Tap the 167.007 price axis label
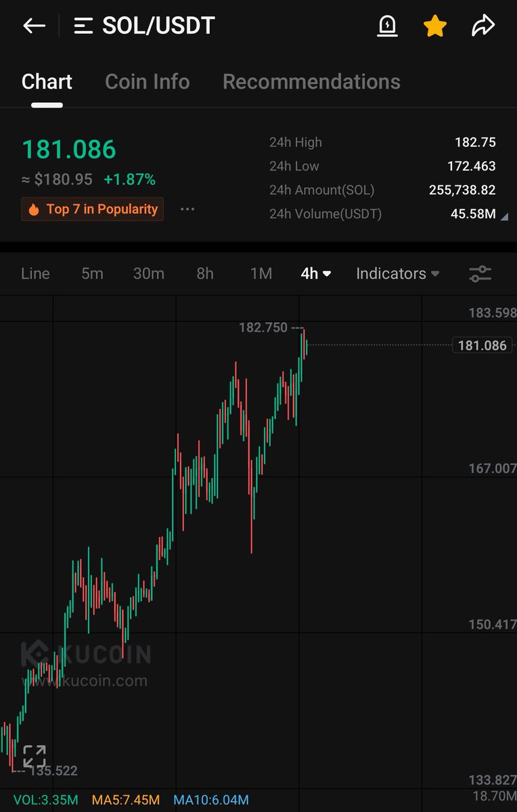 pyautogui.click(x=493, y=468)
